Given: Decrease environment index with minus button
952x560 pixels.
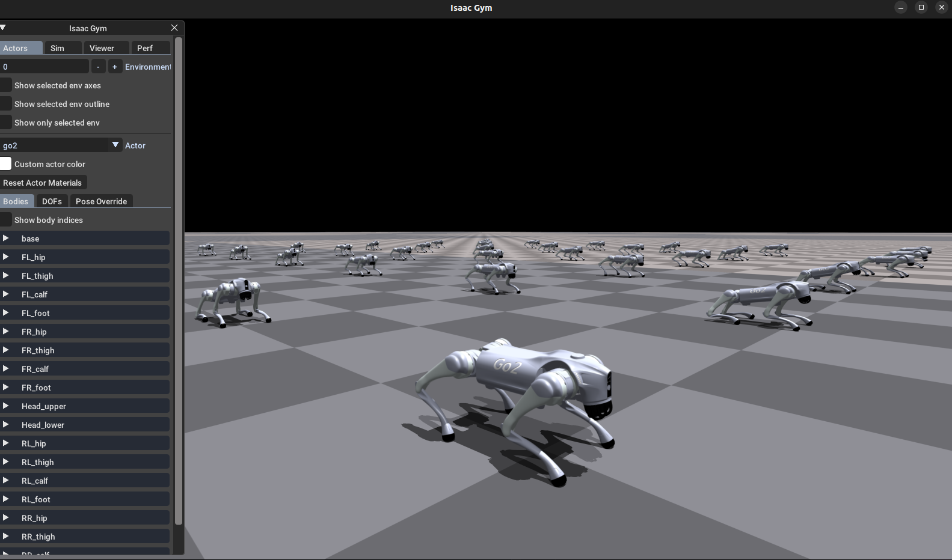Looking at the screenshot, I should (x=98, y=67).
